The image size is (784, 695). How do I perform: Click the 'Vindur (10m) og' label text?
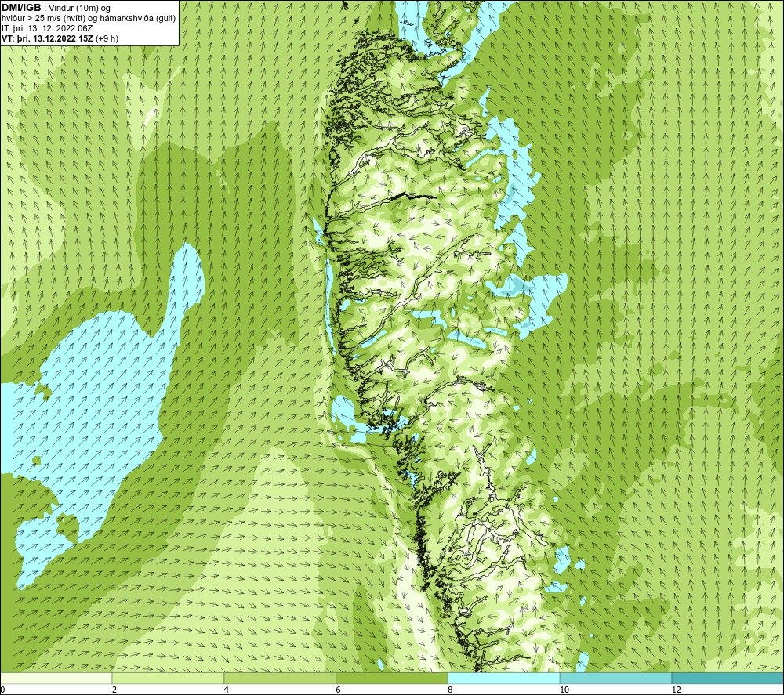pyautogui.click(x=80, y=9)
